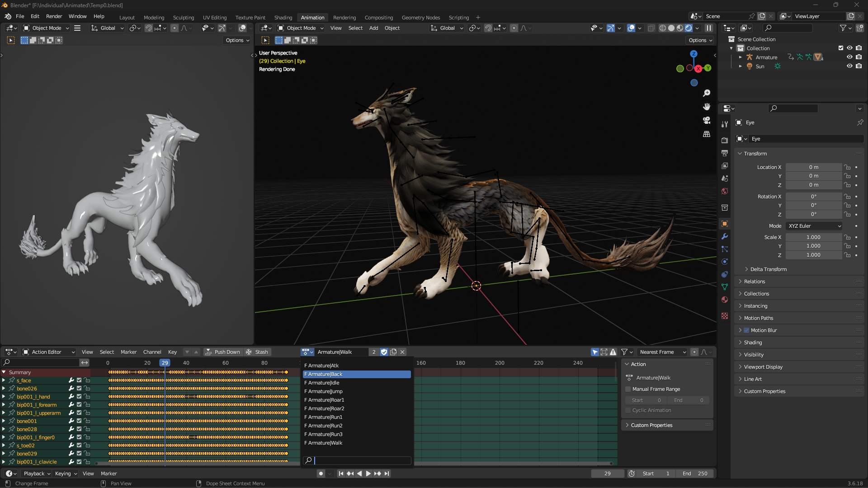Screen dimensions: 868x488
Task: Unlink the Armature|Walk action with X
Action: pos(402,352)
